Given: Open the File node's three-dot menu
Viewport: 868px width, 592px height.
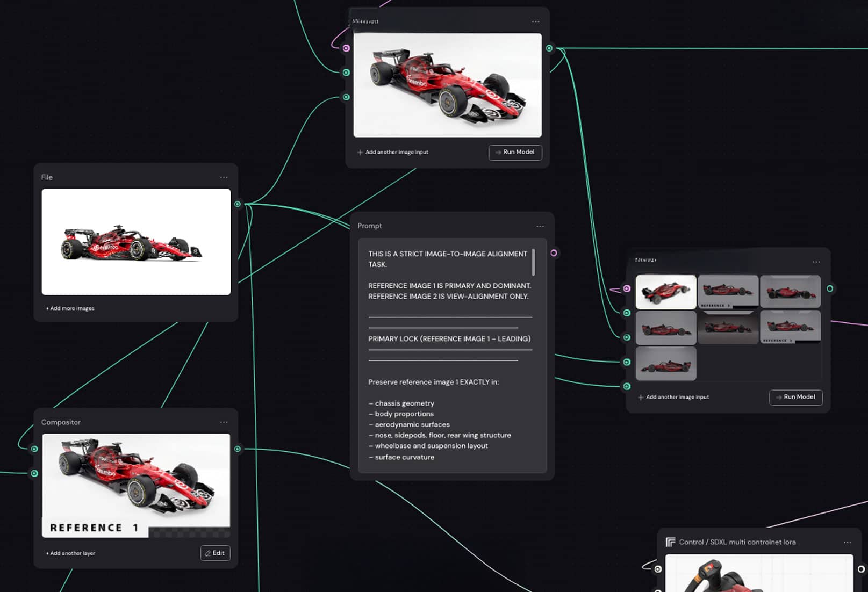Looking at the screenshot, I should tap(224, 177).
